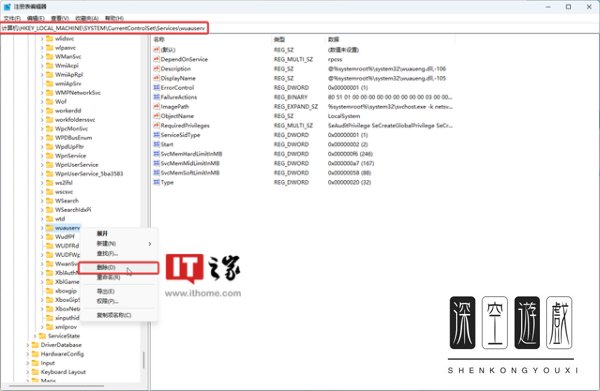Click the Input folder icon
The height and width of the screenshot is (391, 600).
tap(35, 363)
